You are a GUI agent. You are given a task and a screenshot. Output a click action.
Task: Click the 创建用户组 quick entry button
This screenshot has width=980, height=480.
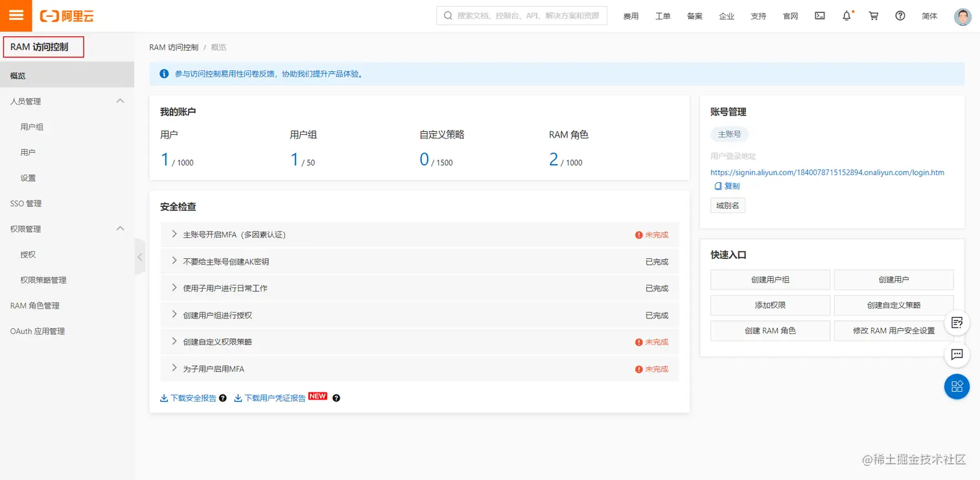click(x=770, y=280)
